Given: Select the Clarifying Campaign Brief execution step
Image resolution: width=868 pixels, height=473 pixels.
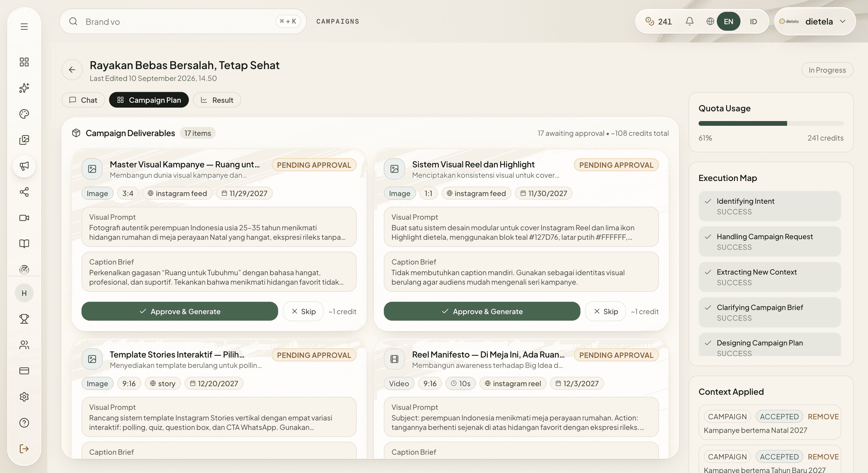Looking at the screenshot, I should tap(770, 312).
